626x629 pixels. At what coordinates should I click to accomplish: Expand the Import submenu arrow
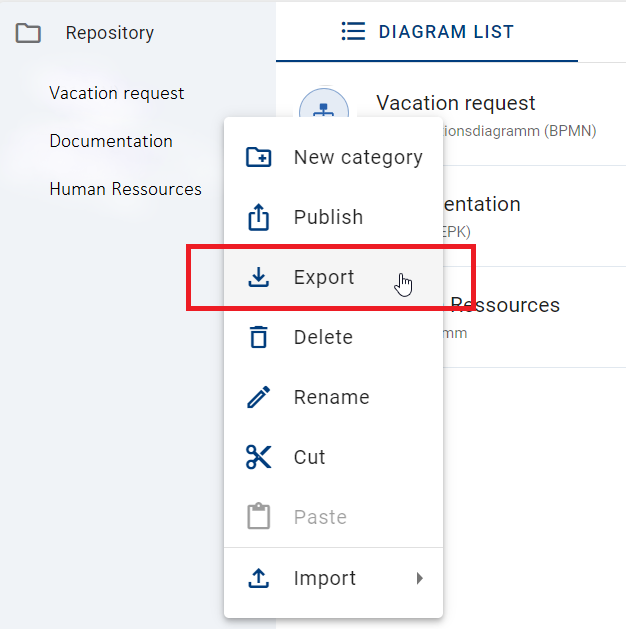click(x=419, y=578)
